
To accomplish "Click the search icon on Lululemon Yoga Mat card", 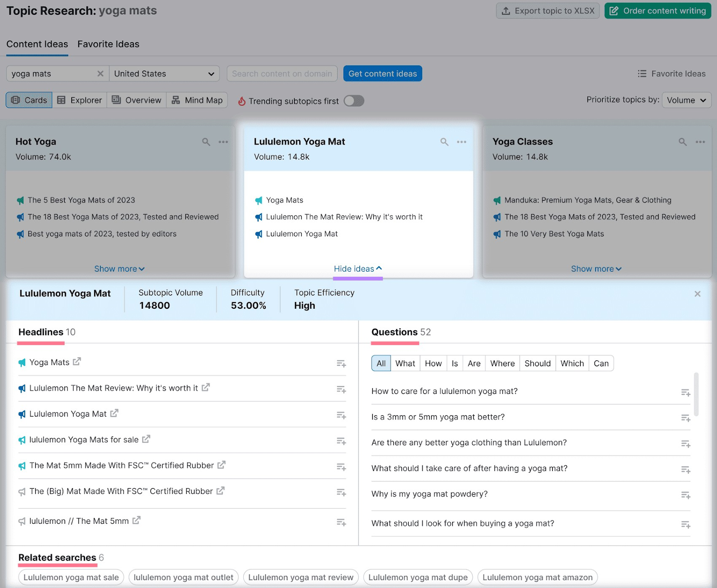I will pos(444,142).
